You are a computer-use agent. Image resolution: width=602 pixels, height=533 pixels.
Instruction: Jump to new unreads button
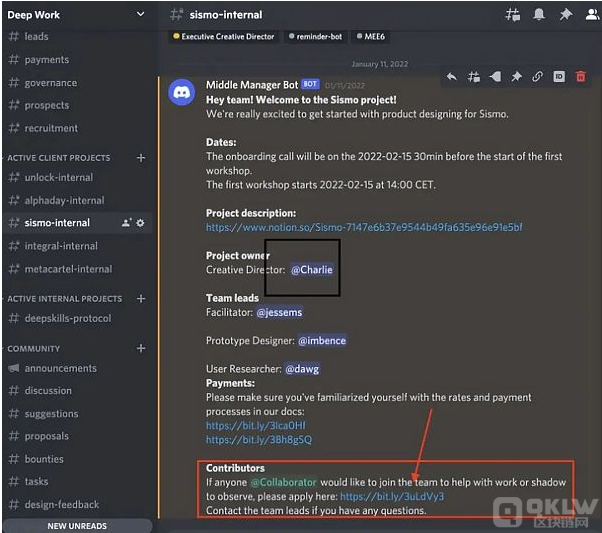point(77,526)
